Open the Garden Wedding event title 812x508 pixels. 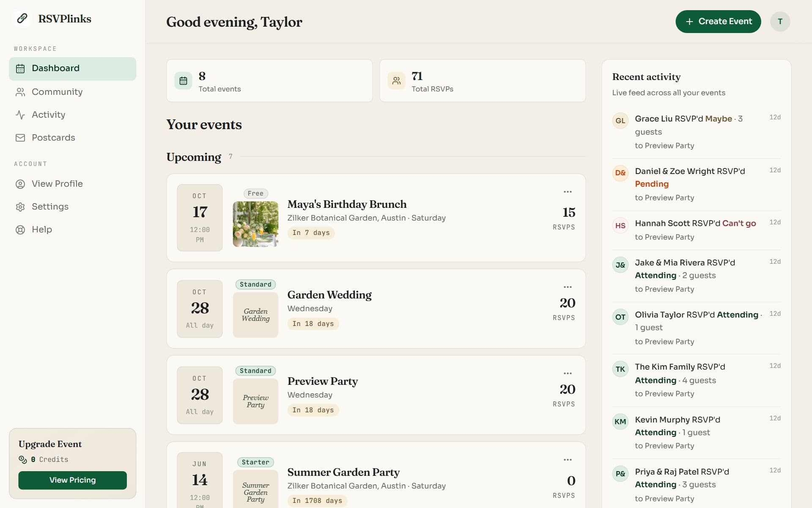(329, 295)
